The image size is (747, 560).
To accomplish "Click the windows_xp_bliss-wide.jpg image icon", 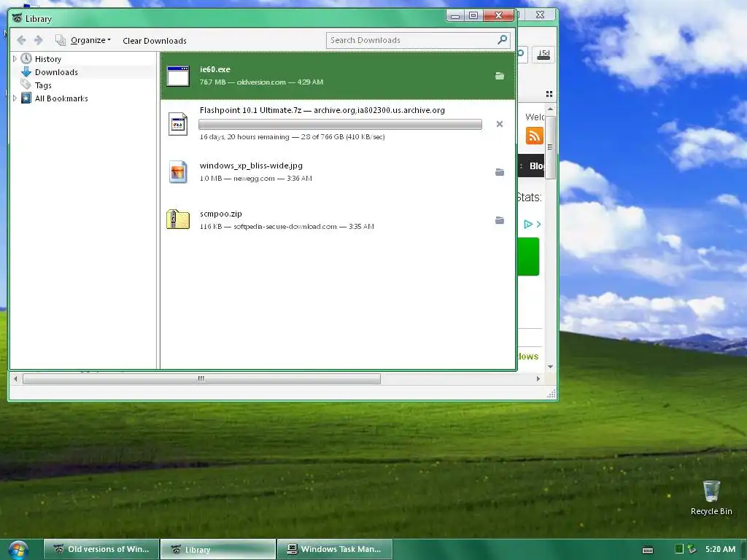I will coord(178,172).
